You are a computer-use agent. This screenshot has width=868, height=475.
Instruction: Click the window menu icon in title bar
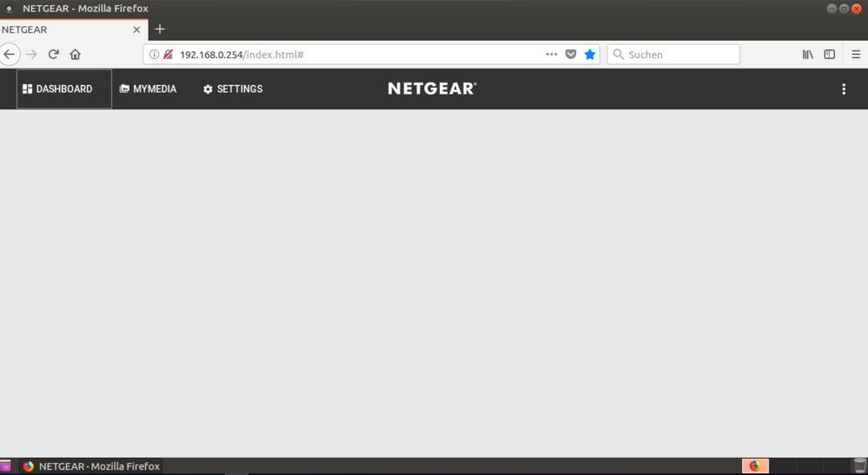coord(9,9)
